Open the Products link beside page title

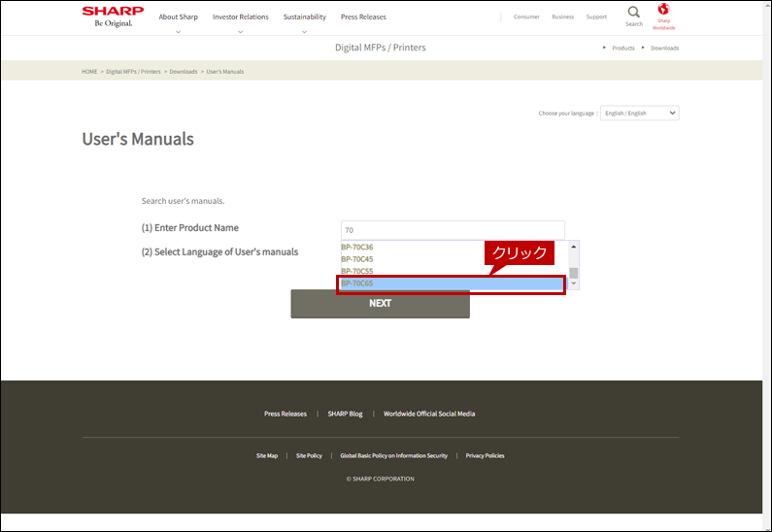pyautogui.click(x=623, y=49)
